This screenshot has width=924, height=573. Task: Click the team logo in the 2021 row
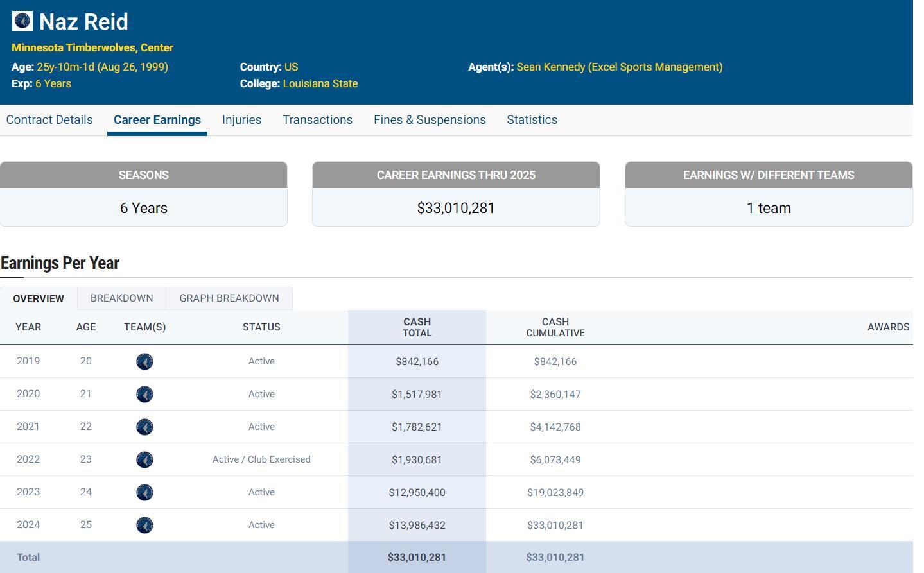[144, 427]
